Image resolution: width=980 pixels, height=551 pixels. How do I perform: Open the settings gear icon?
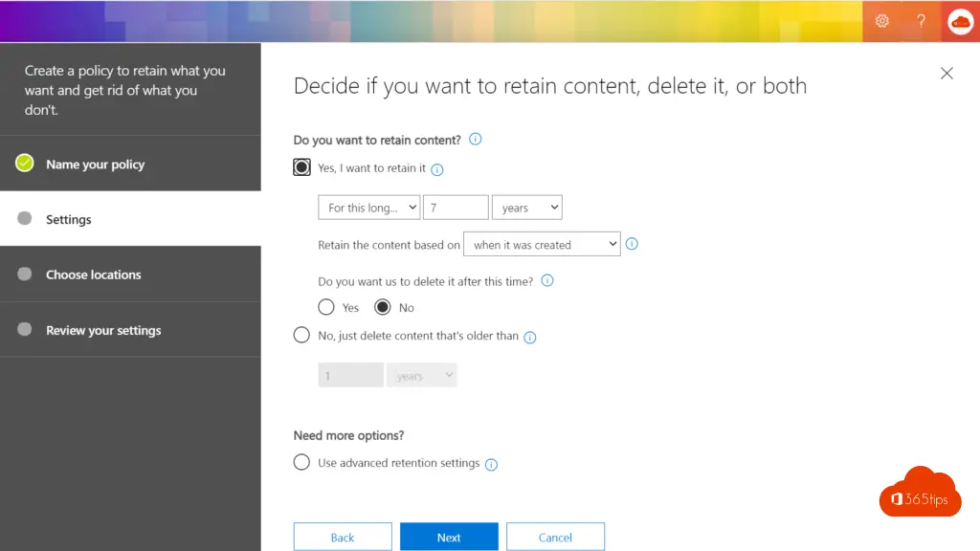882,21
